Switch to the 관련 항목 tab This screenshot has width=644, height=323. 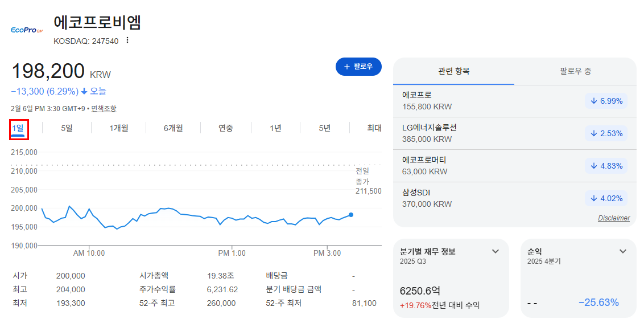454,71
